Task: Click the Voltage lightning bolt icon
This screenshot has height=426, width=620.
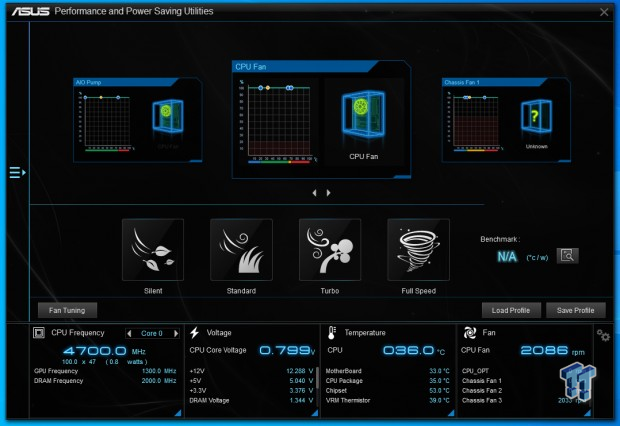Action: coord(195,333)
